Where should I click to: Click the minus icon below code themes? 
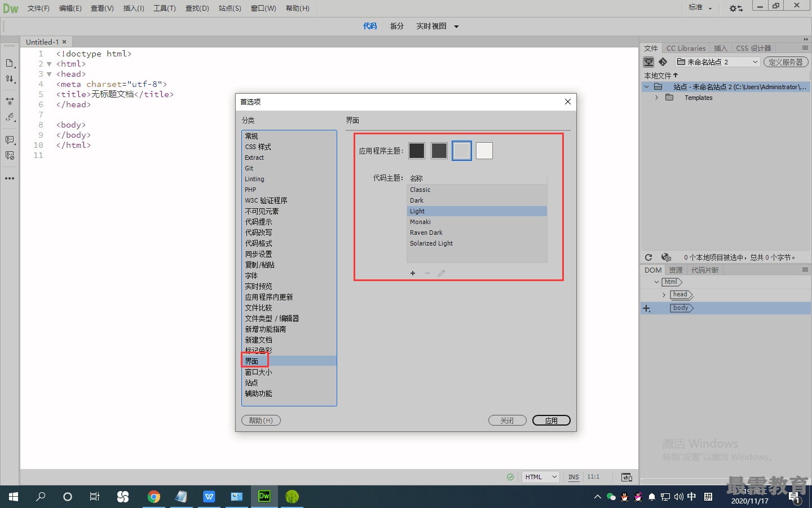click(427, 273)
